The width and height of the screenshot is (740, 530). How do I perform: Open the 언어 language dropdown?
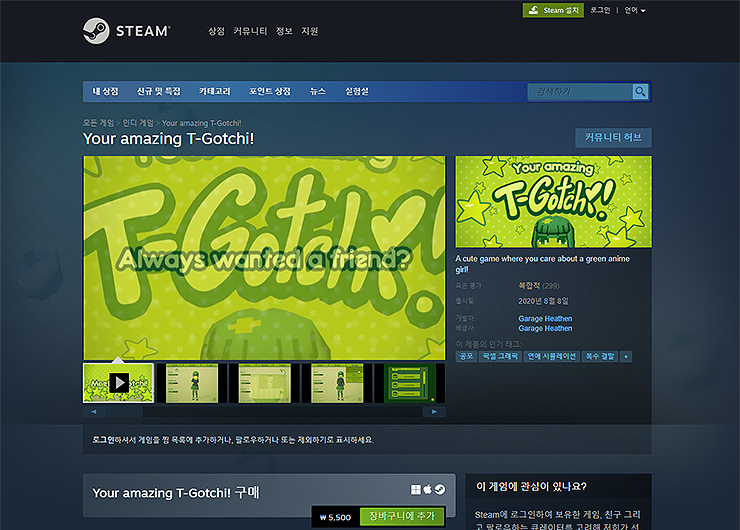click(x=635, y=10)
